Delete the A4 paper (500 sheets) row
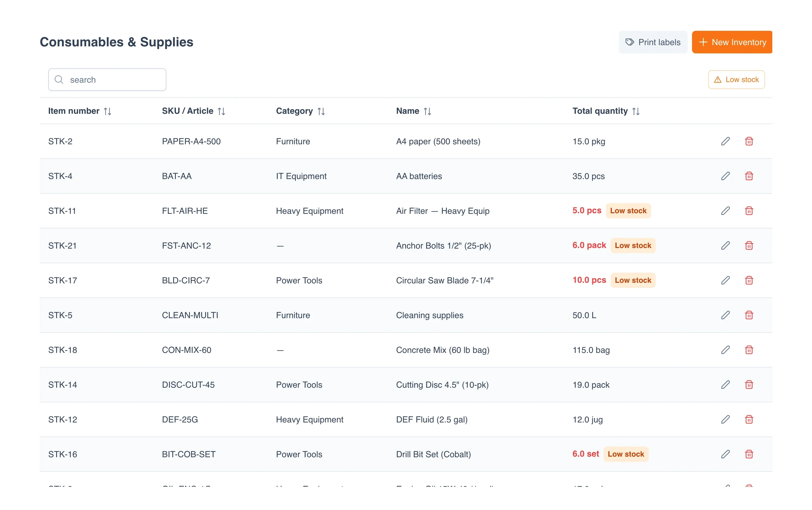The width and height of the screenshot is (812, 510). click(749, 141)
